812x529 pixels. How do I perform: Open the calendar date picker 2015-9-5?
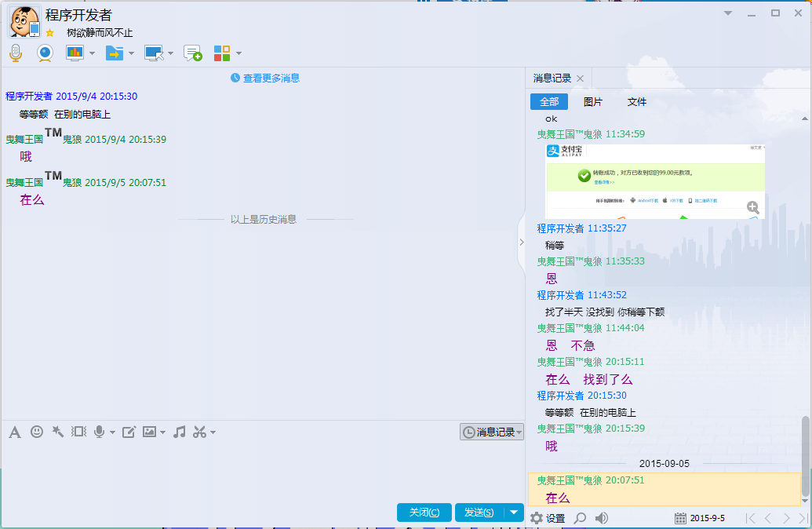pos(700,518)
